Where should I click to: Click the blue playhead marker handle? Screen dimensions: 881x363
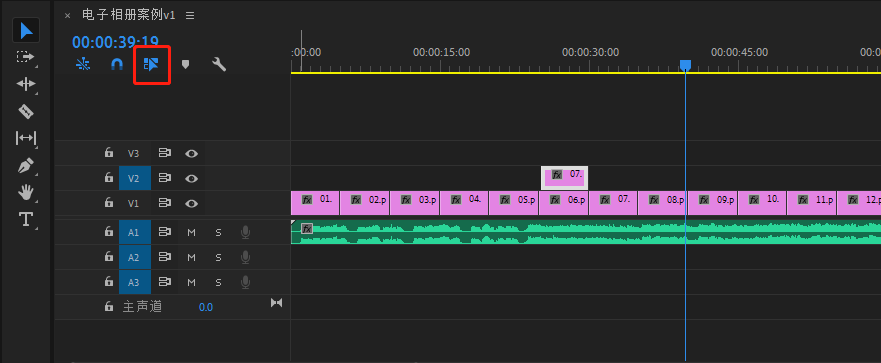tap(685, 66)
